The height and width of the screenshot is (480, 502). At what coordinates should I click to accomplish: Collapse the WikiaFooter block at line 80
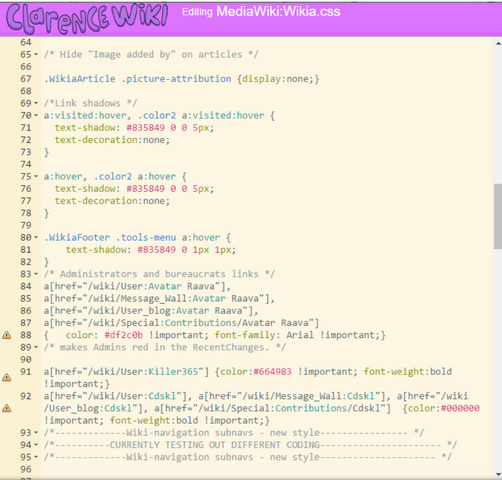(x=36, y=238)
